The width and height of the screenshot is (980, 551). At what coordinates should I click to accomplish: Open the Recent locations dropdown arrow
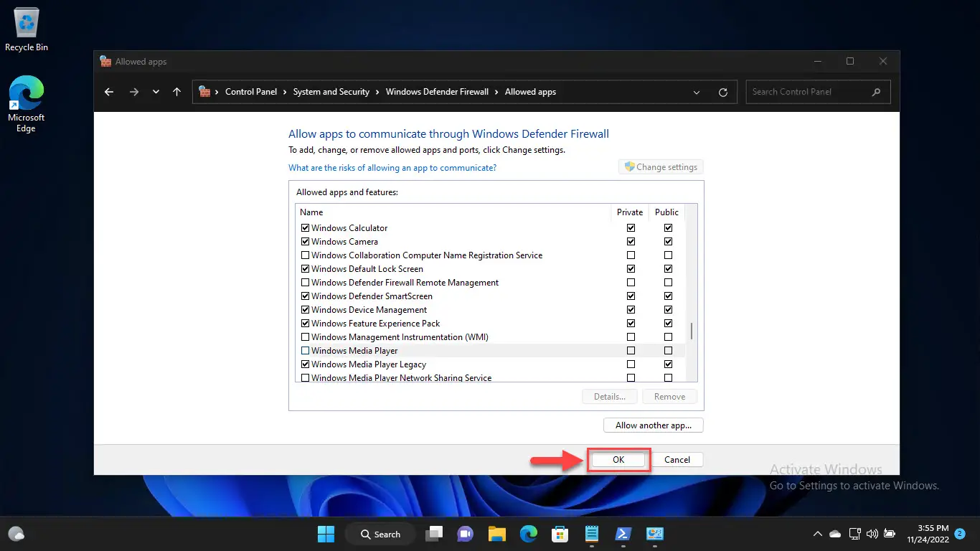156,92
